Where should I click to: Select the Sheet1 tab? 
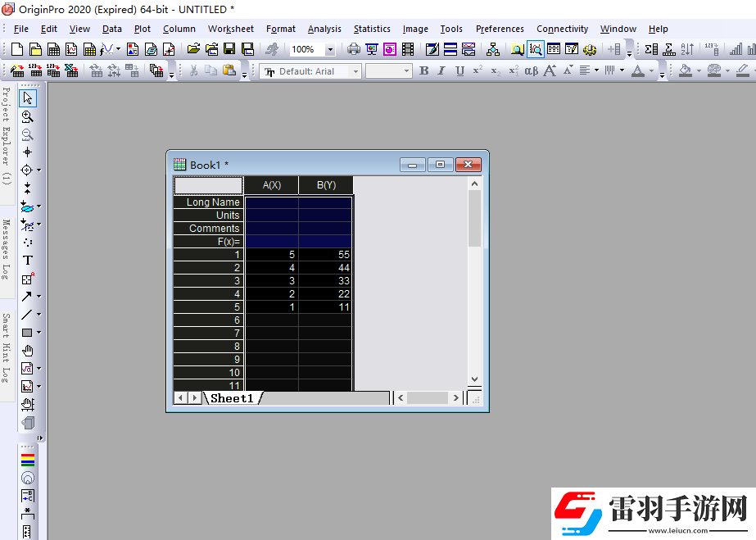point(233,398)
